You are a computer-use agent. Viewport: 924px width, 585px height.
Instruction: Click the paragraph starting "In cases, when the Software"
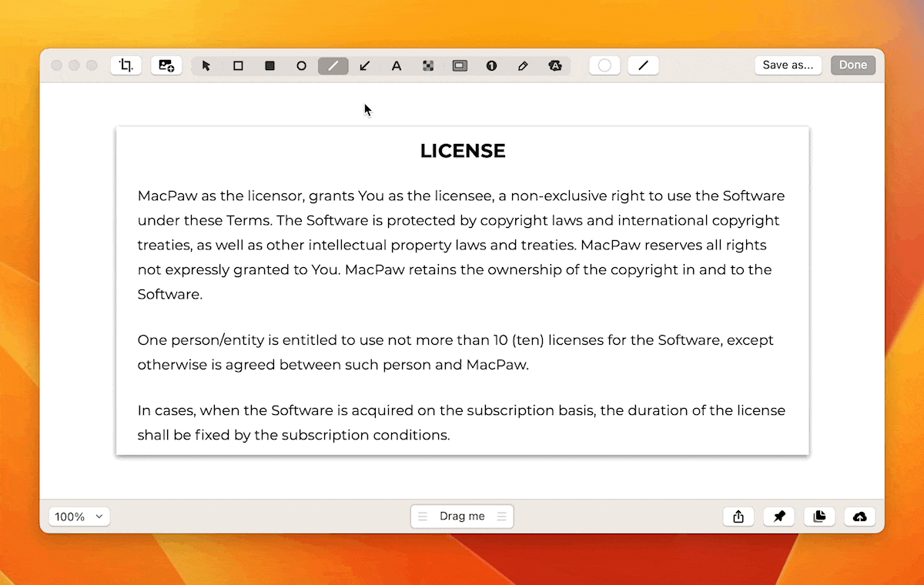(x=461, y=423)
